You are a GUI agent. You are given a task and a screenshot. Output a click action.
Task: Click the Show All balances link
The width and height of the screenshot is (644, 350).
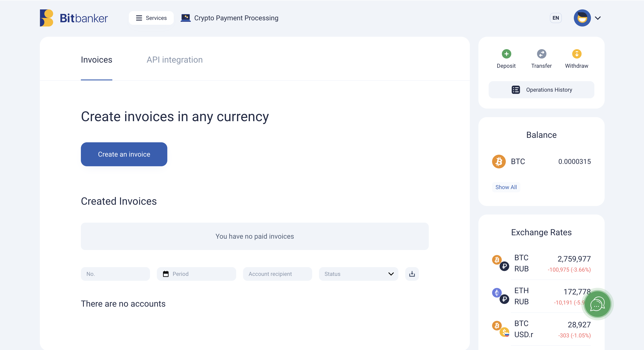point(506,187)
